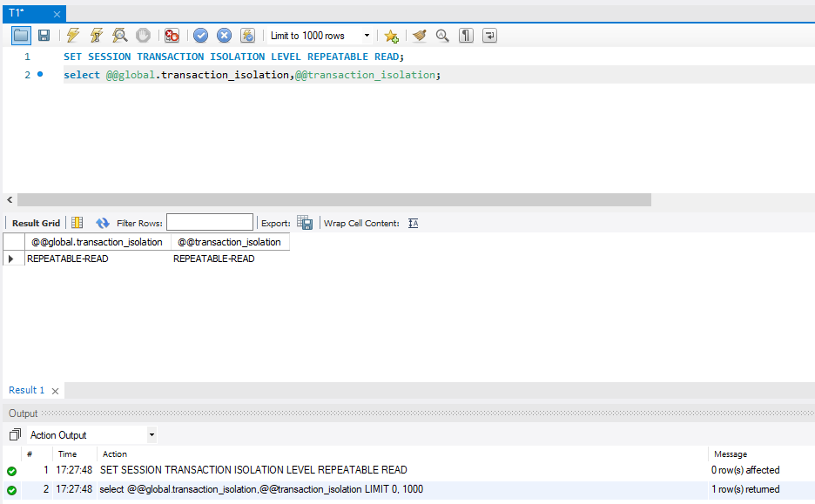Image resolution: width=815 pixels, height=504 pixels.
Task: Select the row indicator arrow in result grid
Action: (x=11, y=259)
